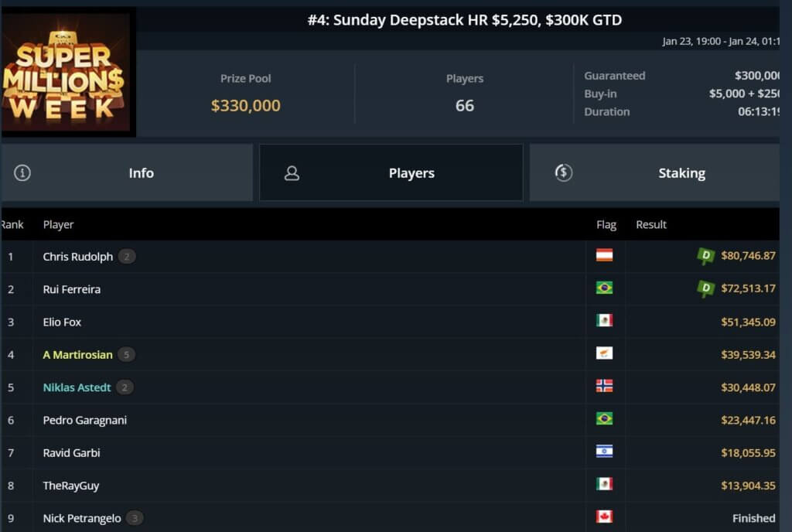Viewport: 792px width, 532px height.
Task: Open the Info tab
Action: point(142,172)
